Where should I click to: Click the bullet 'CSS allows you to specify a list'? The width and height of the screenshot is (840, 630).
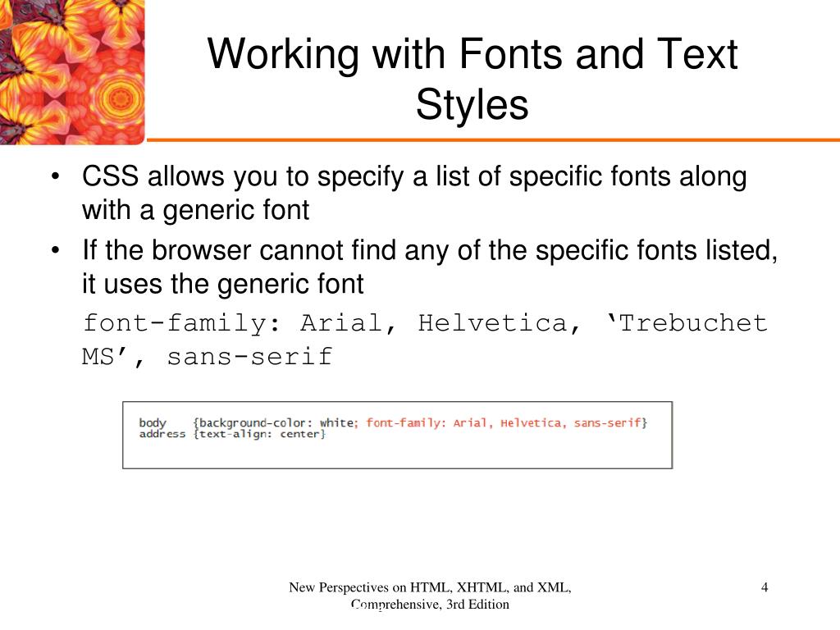point(414,193)
